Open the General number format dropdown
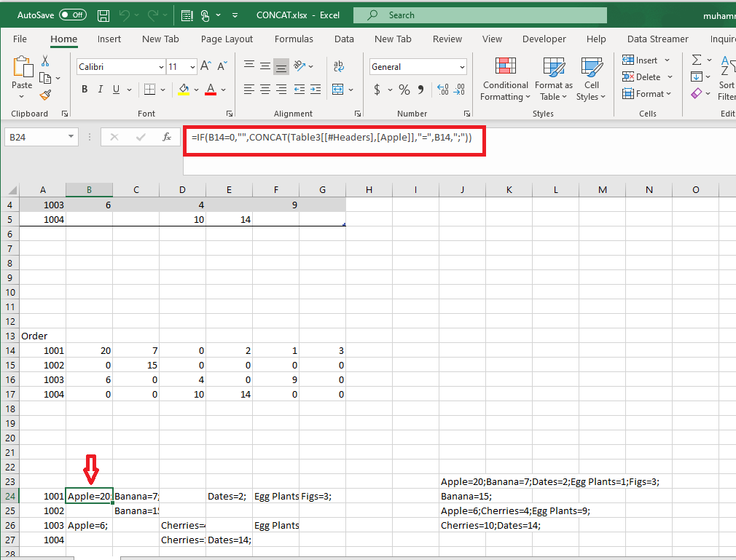 [x=462, y=67]
